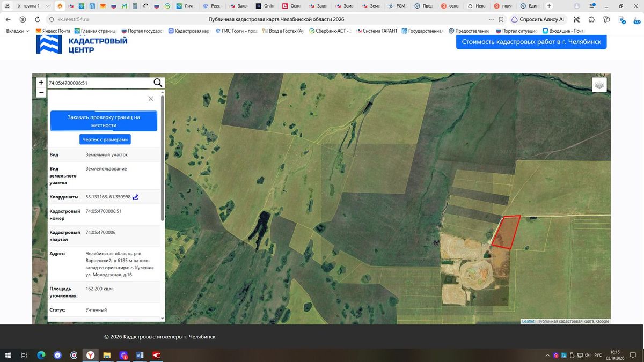
Task: Open Главная страница bookmark
Action: (96, 31)
